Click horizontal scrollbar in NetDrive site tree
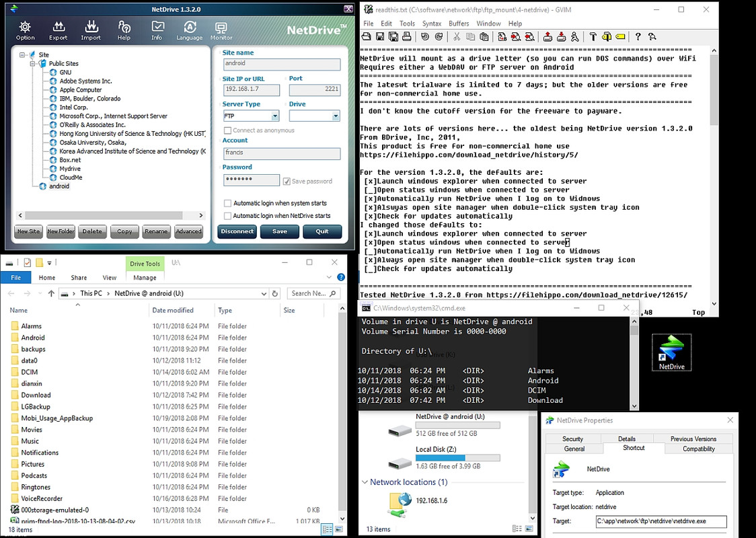This screenshot has height=538, width=756. click(104, 215)
